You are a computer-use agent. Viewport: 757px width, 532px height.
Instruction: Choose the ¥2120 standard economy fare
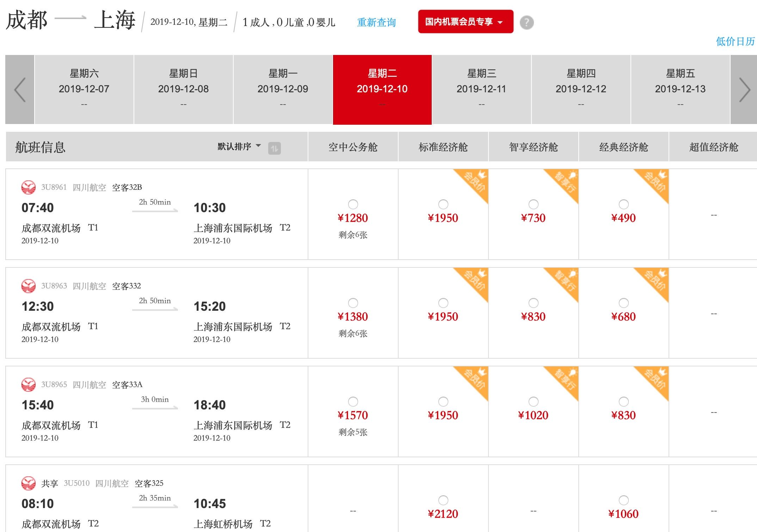pyautogui.click(x=443, y=500)
